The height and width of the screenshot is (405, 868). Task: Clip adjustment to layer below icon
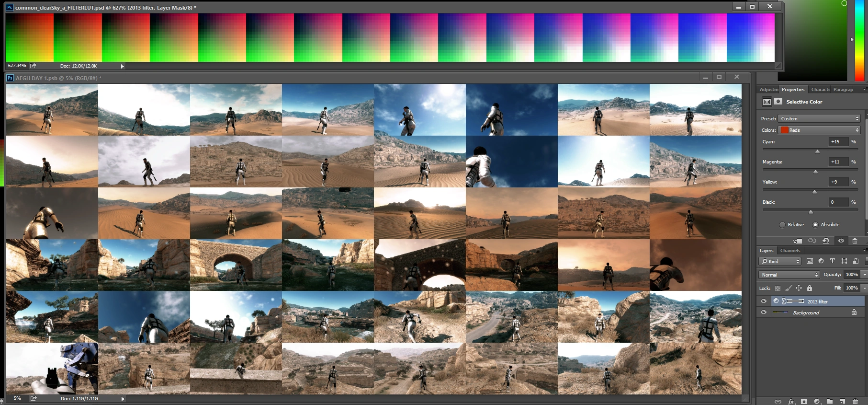(798, 241)
